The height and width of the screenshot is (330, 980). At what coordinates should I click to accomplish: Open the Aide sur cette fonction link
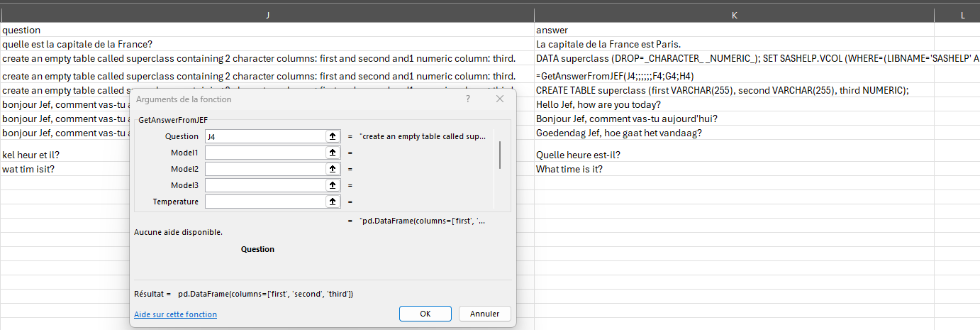175,314
